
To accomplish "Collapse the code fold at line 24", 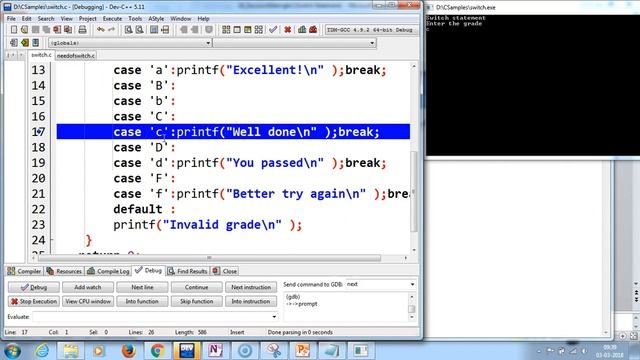I will tap(52, 240).
